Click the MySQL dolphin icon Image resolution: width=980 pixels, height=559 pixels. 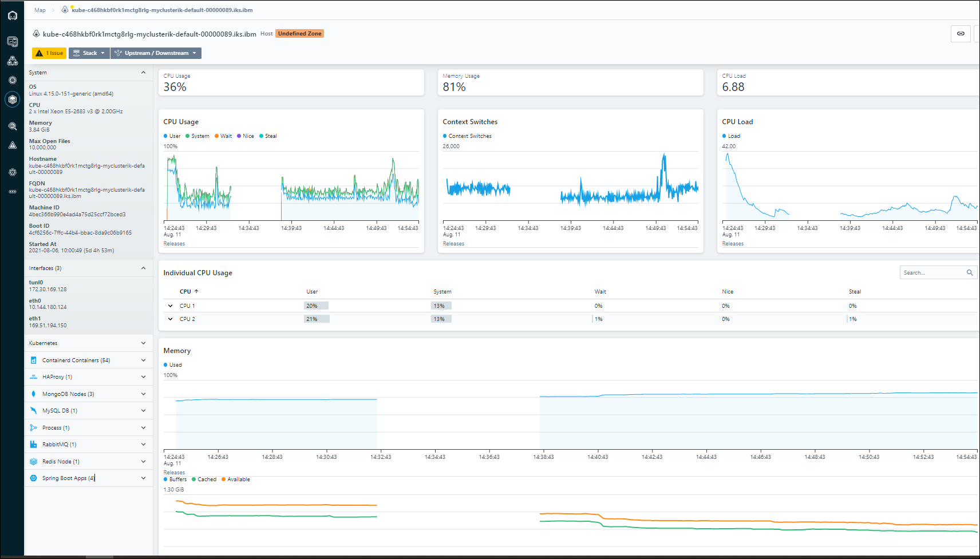point(33,411)
